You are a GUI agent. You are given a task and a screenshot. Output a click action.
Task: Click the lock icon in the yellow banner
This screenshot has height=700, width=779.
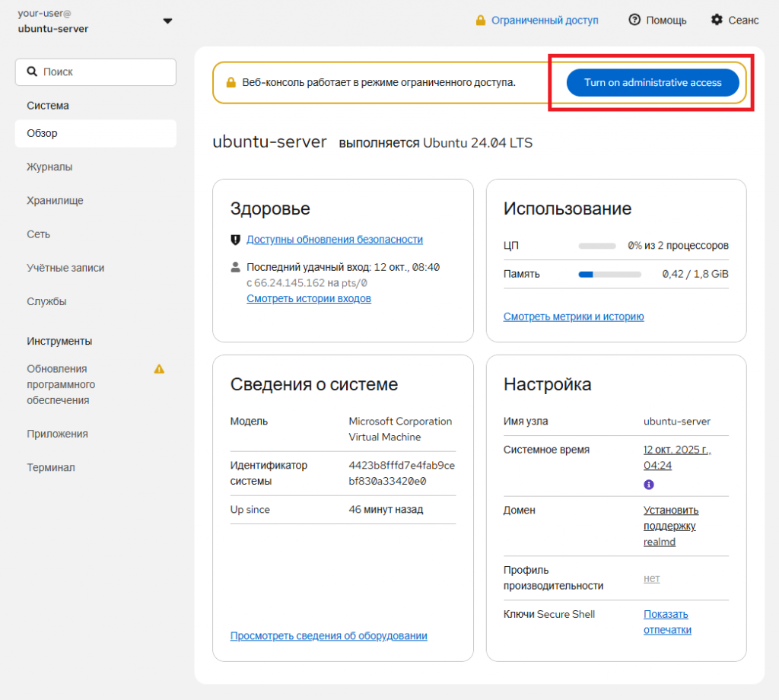pyautogui.click(x=231, y=82)
